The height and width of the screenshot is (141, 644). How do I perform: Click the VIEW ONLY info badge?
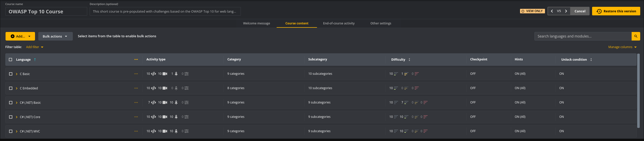[x=532, y=11]
